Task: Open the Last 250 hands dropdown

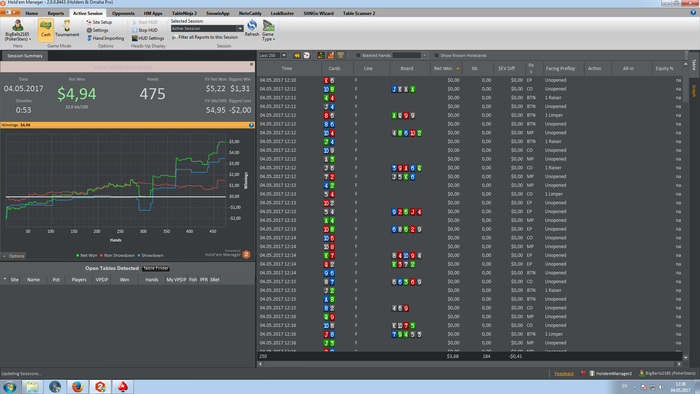Action: click(x=283, y=55)
